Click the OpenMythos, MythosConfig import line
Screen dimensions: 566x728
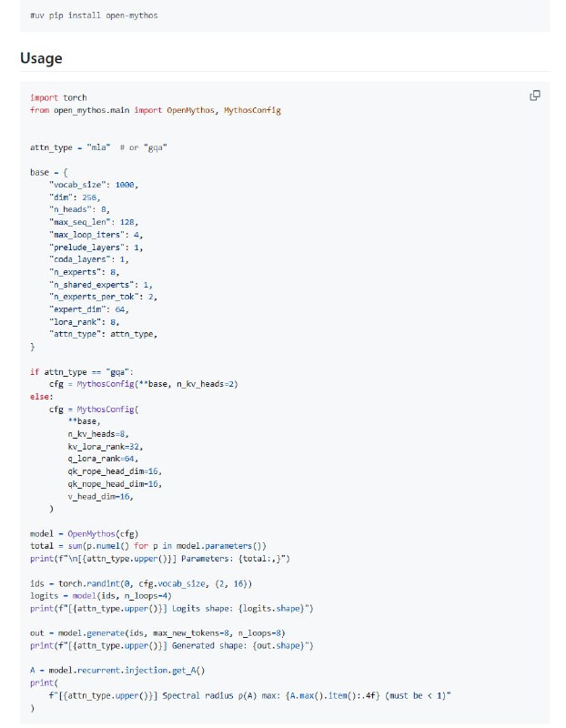pyautogui.click(x=155, y=109)
